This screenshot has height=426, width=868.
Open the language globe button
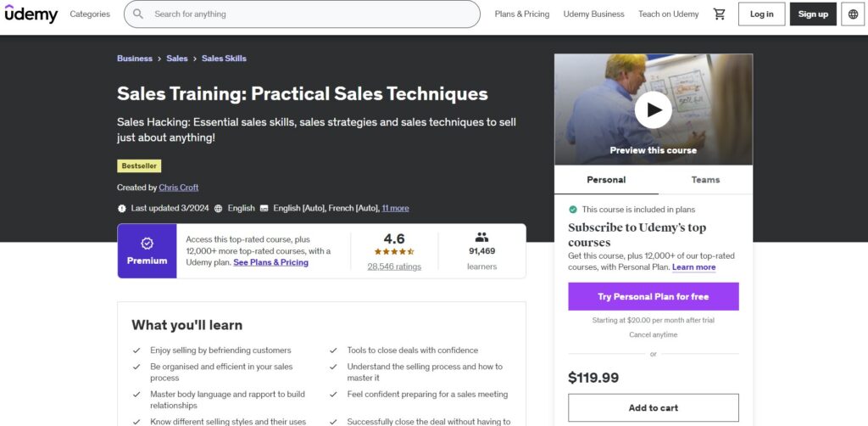point(853,14)
